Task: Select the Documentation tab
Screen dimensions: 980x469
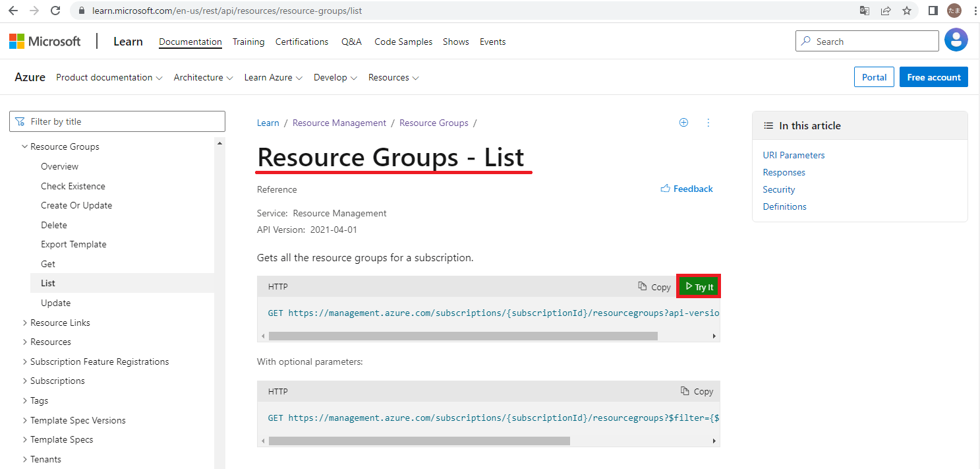Action: (190, 42)
